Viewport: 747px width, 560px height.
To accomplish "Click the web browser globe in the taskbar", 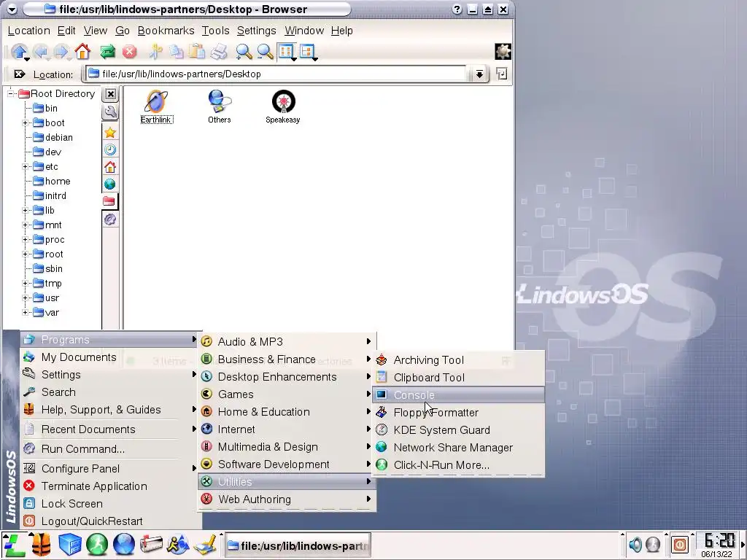I will (x=124, y=545).
